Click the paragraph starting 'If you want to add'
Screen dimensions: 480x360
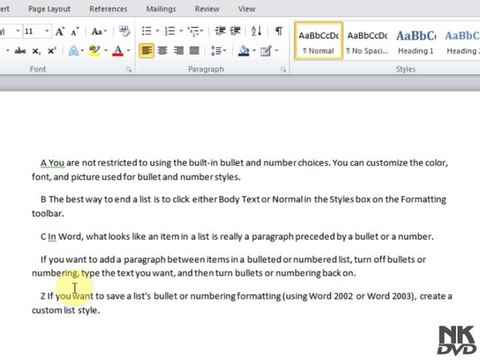pos(229,266)
